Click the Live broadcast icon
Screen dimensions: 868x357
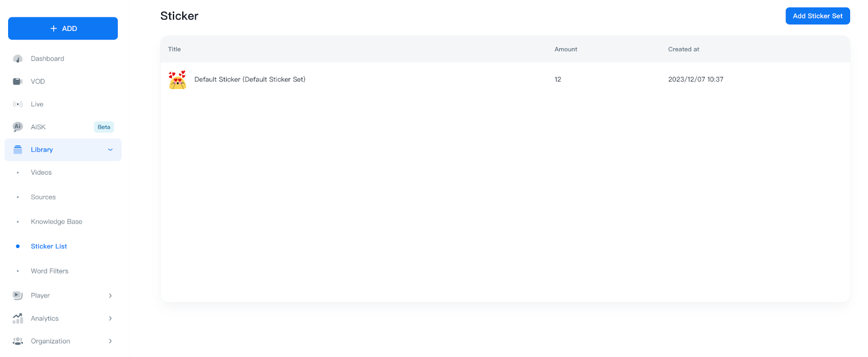tap(18, 104)
